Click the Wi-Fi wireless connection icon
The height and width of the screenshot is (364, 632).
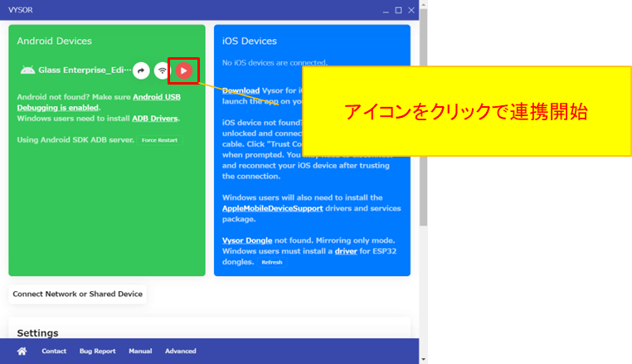click(x=162, y=71)
